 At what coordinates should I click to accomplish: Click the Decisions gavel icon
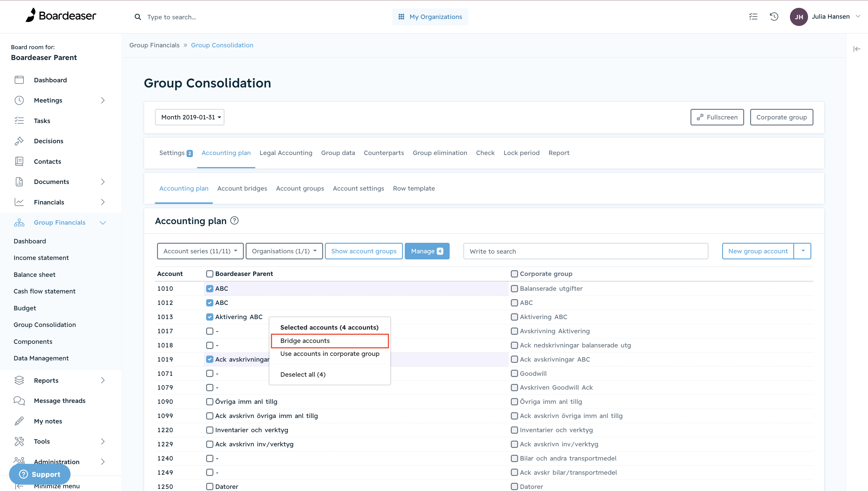point(19,141)
